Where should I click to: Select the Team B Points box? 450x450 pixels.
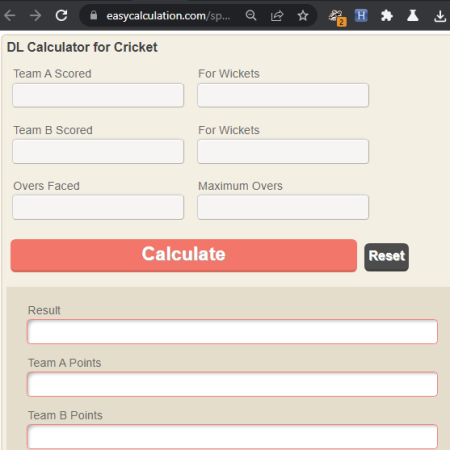coord(232,436)
